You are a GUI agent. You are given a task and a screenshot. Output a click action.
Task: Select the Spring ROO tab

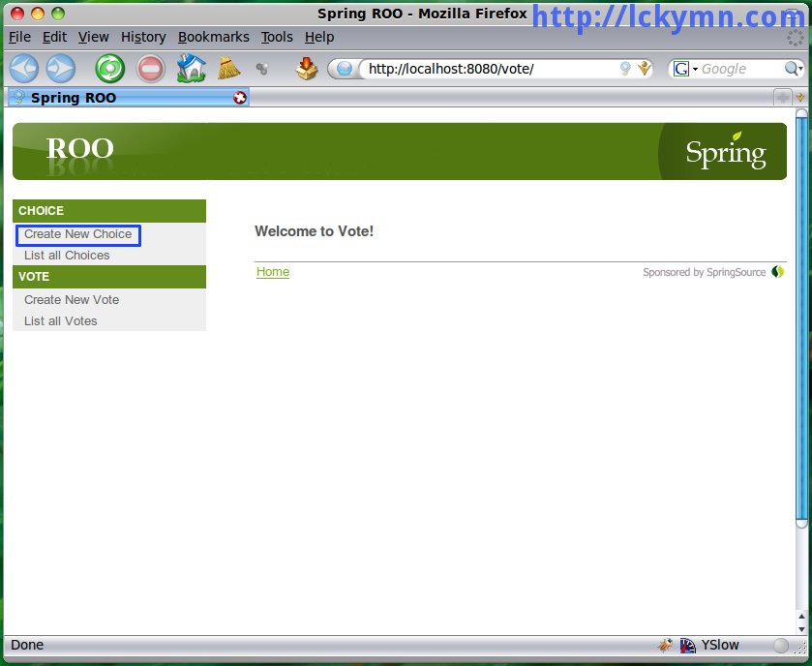click(x=128, y=98)
